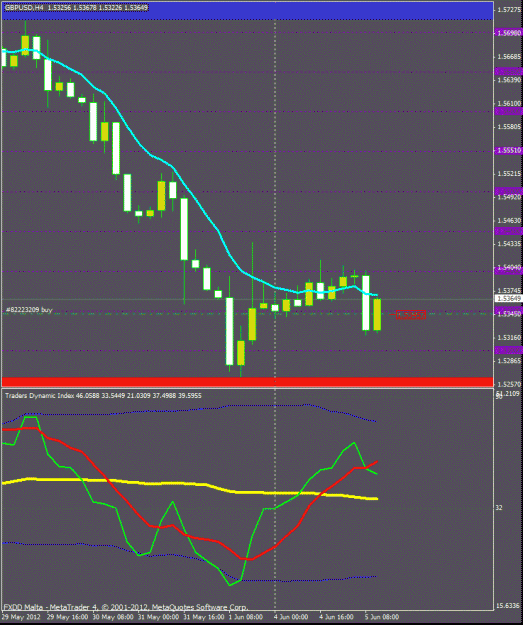Screen dimensions: 523x625
Task: Click the 1.52865 price scale label
Action: coord(509,361)
